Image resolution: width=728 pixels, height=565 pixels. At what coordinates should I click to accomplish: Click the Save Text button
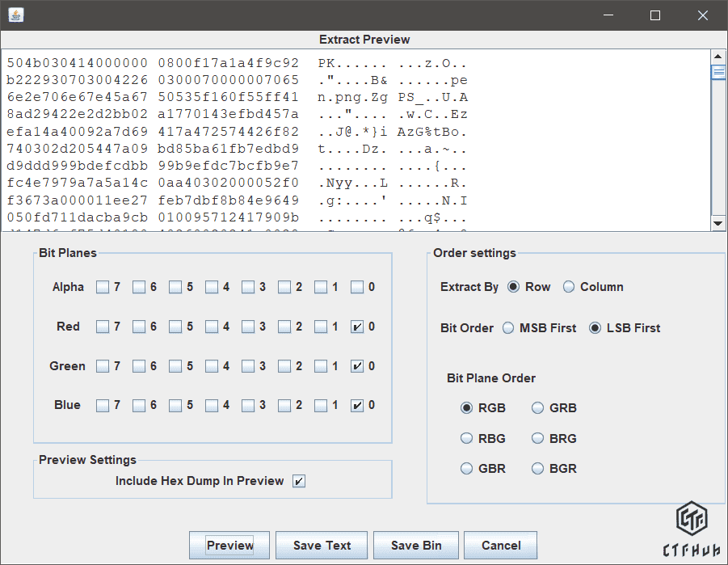(x=322, y=546)
